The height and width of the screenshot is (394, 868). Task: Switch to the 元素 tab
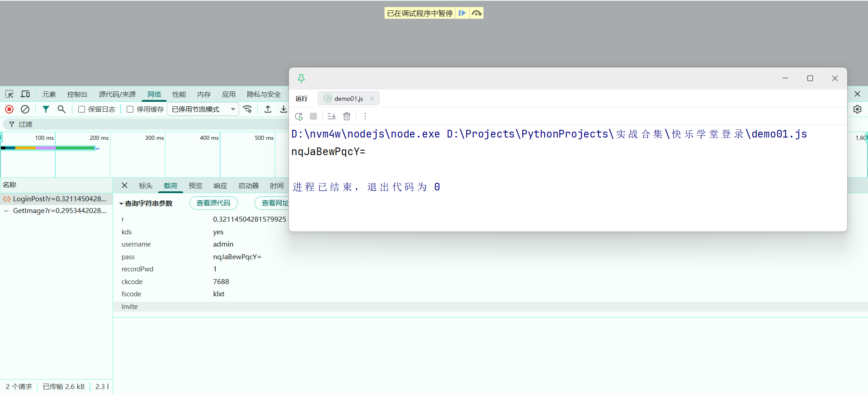click(x=49, y=94)
